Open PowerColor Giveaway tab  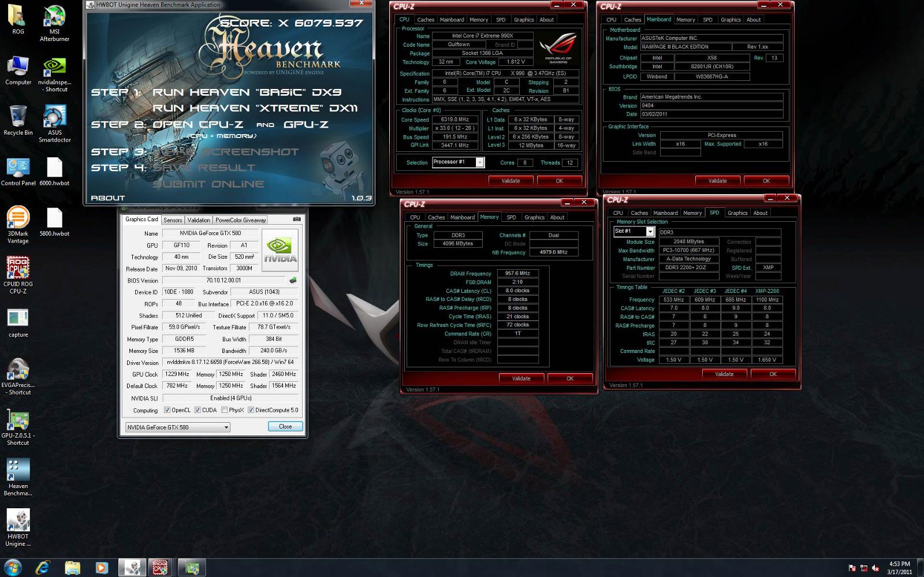tap(241, 220)
